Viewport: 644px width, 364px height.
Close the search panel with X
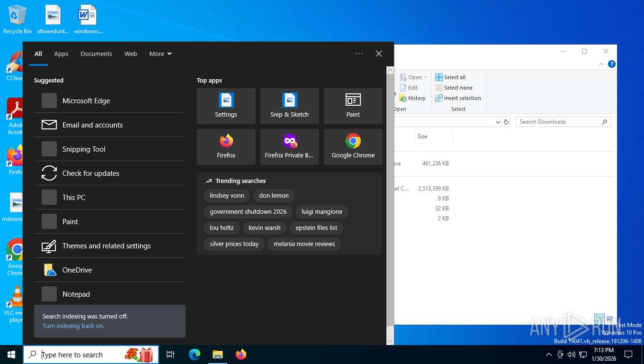click(379, 54)
